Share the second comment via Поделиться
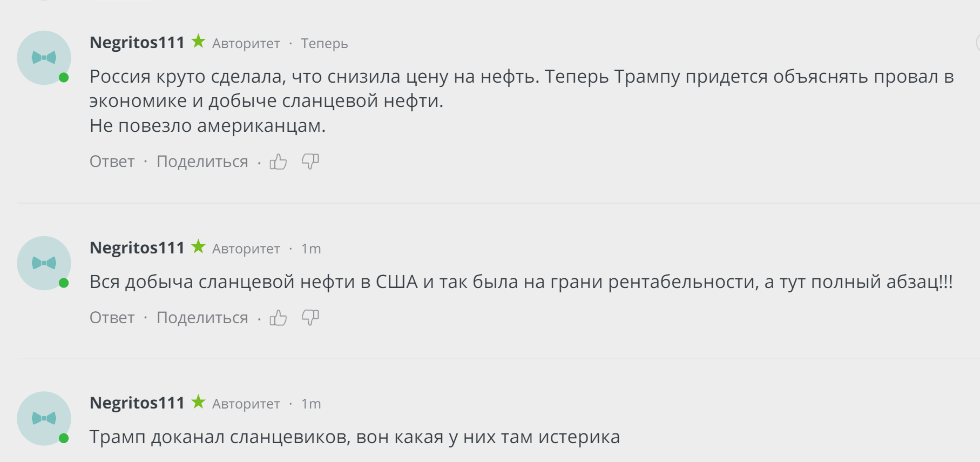The width and height of the screenshot is (980, 462). tap(202, 318)
